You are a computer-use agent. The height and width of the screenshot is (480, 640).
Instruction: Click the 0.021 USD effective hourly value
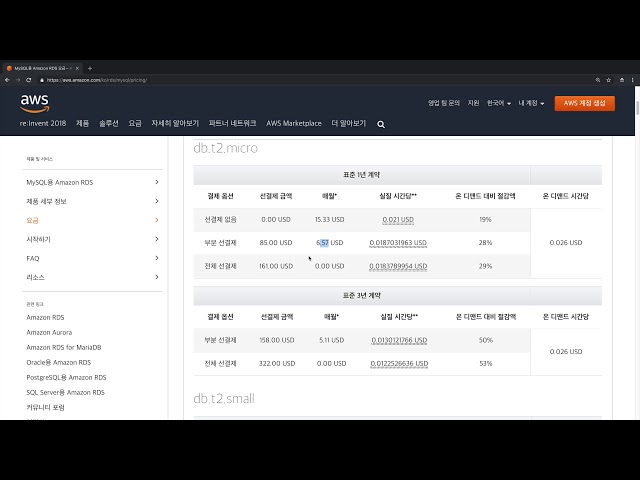pyautogui.click(x=398, y=220)
